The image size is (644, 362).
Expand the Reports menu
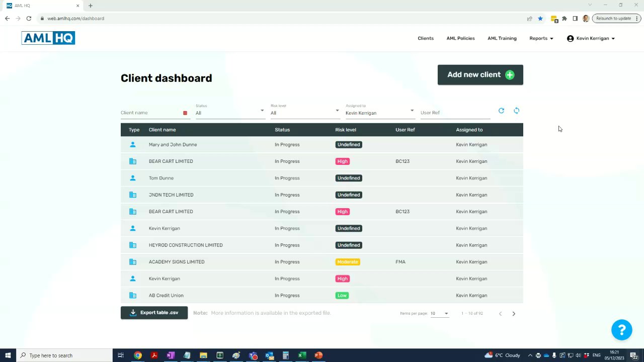pos(541,38)
